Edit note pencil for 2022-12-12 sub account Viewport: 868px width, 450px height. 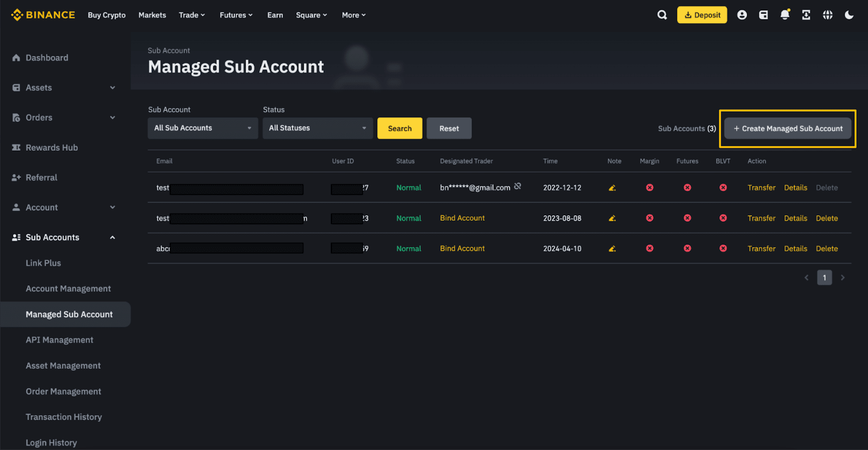coord(612,188)
